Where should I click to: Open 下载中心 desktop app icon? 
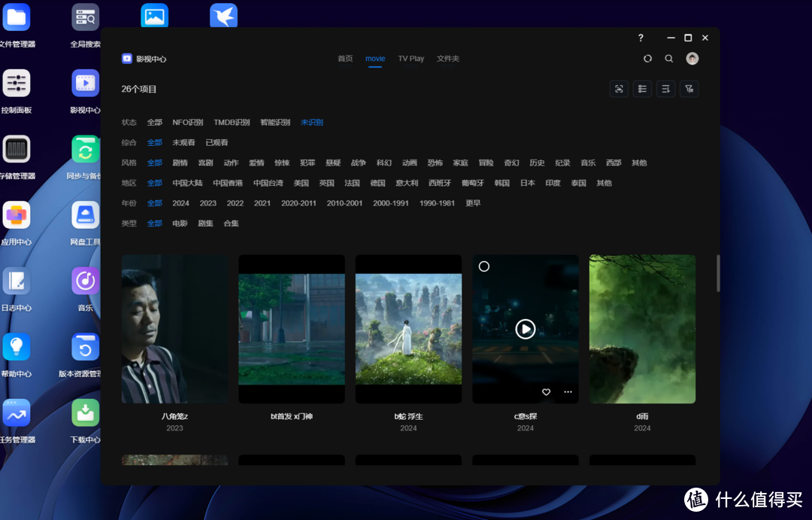pyautogui.click(x=86, y=413)
